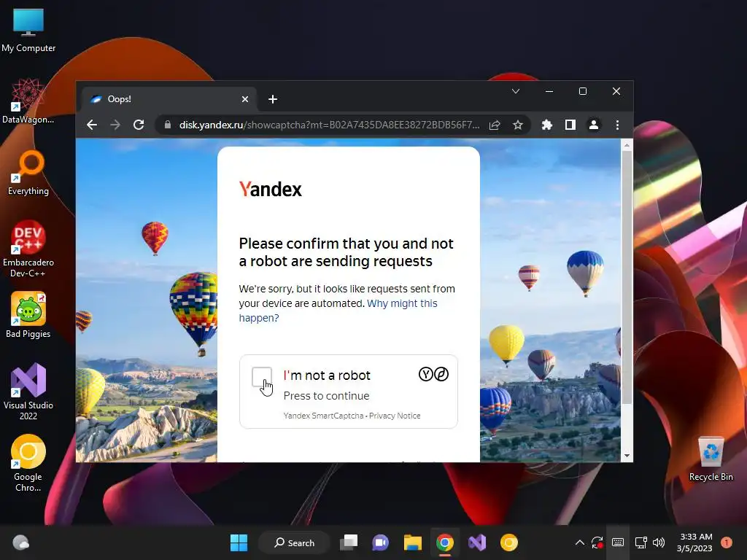
Task: Click the volume speaker tray icon
Action: [x=659, y=542]
